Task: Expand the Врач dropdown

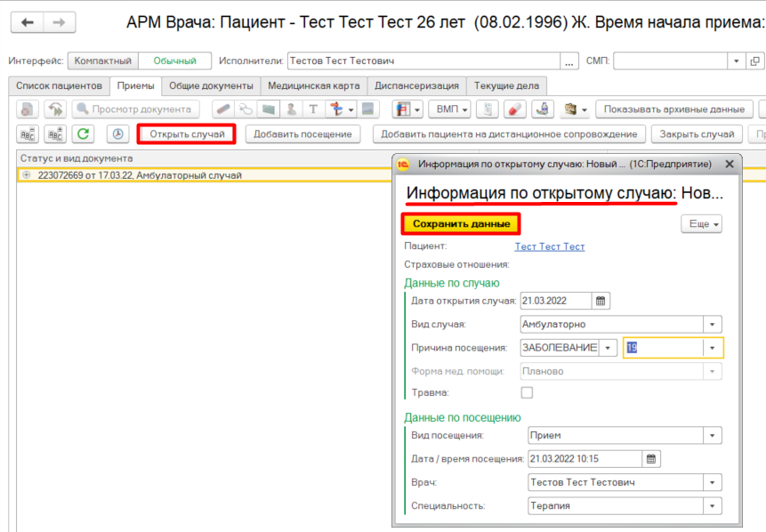Action: [713, 482]
